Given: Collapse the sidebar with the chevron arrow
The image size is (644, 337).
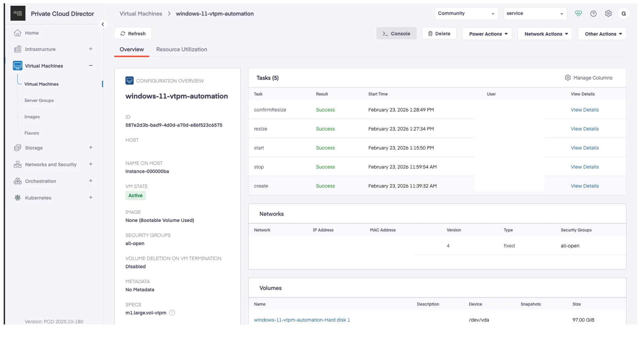Looking at the screenshot, I should [x=103, y=24].
